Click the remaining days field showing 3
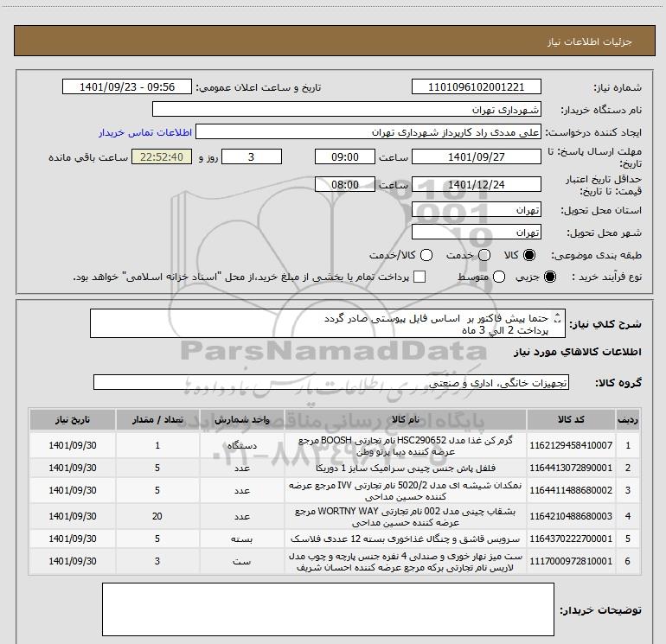The height and width of the screenshot is (644, 666). pos(252,156)
